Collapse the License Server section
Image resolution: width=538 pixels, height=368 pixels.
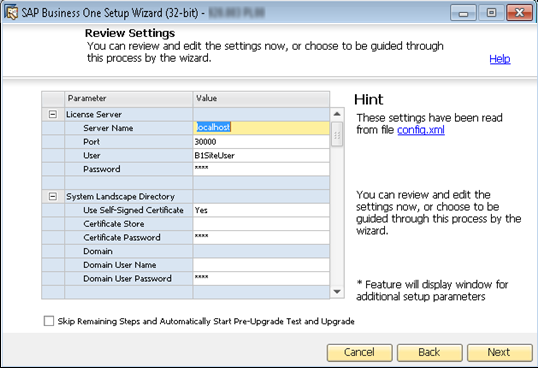52,114
